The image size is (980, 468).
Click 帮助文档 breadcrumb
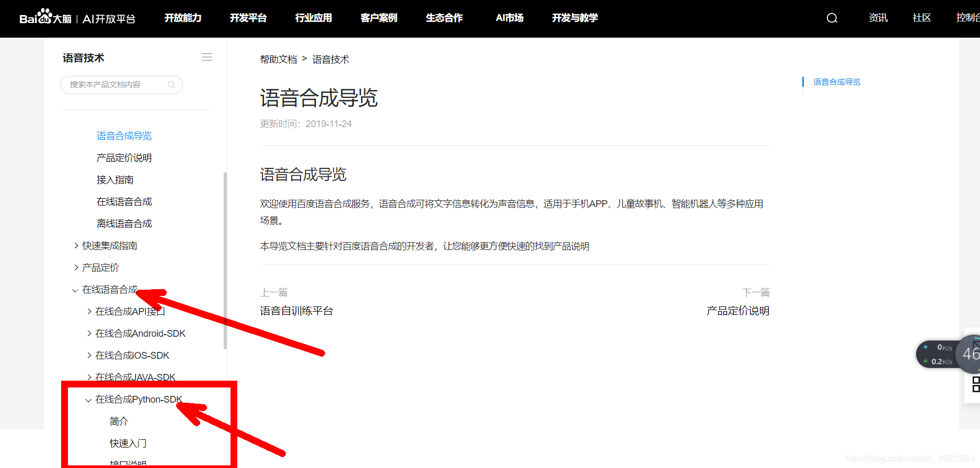coord(279,60)
